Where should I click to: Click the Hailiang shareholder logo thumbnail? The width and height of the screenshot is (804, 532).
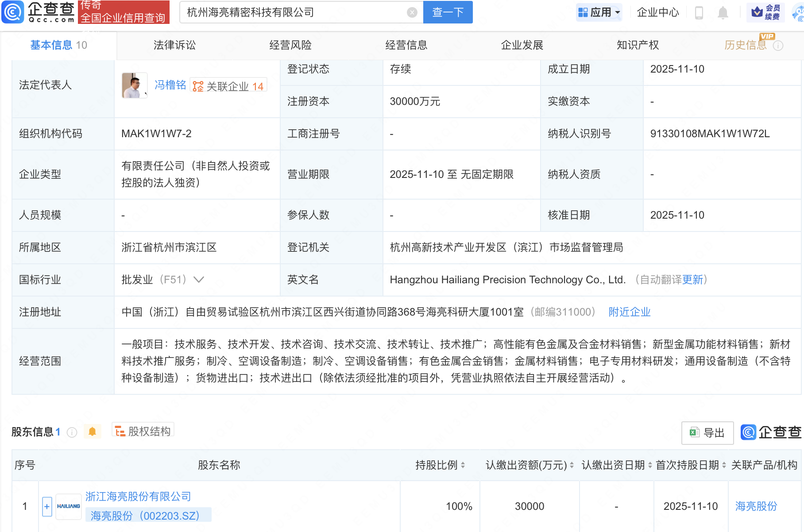pyautogui.click(x=69, y=506)
